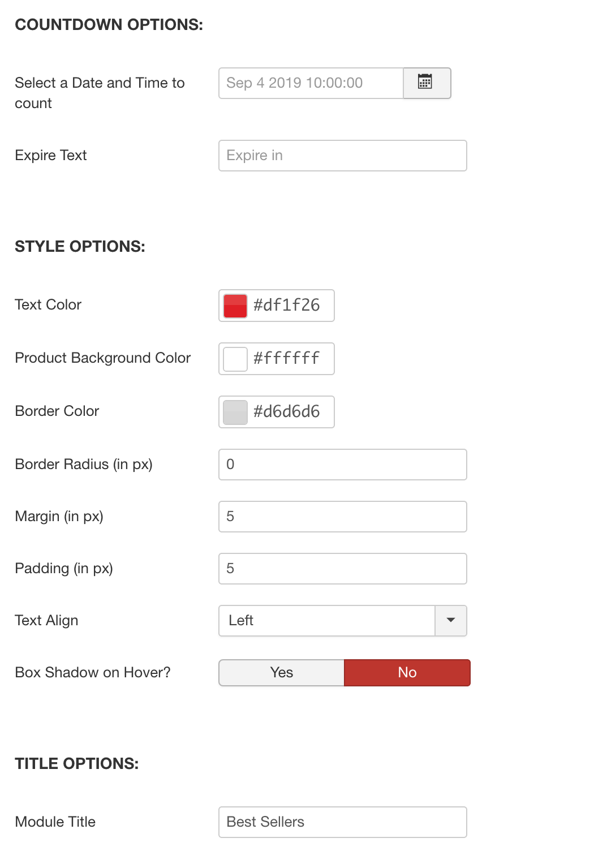Click the 'Padding (in px)' label
594x868 pixels.
coord(64,568)
